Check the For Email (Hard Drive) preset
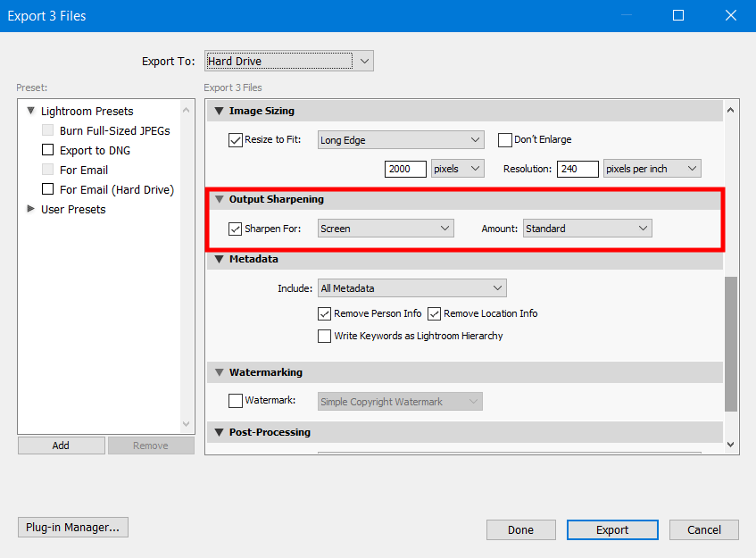Image resolution: width=756 pixels, height=558 pixels. (x=48, y=189)
